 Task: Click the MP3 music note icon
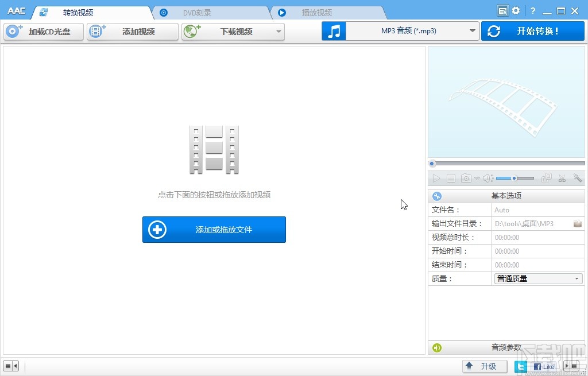click(x=334, y=30)
